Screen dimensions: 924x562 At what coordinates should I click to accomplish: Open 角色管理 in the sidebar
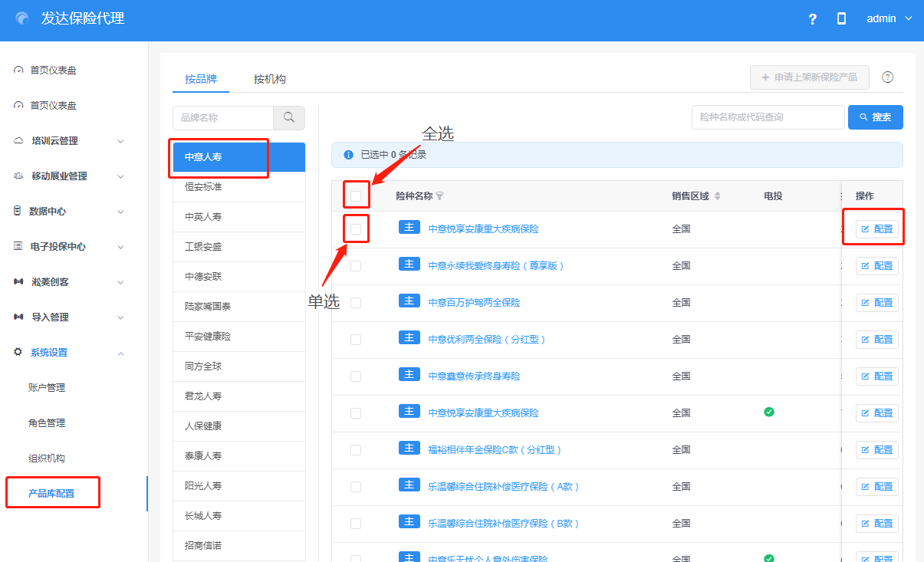(x=47, y=423)
